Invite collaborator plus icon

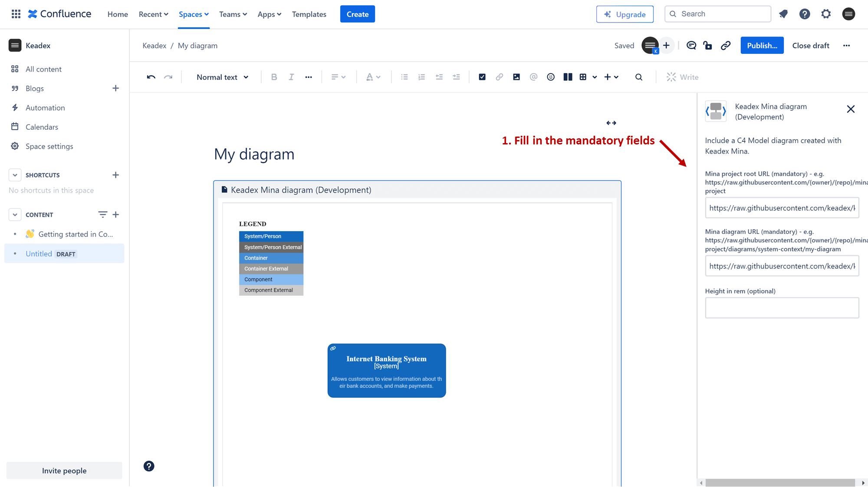(666, 46)
